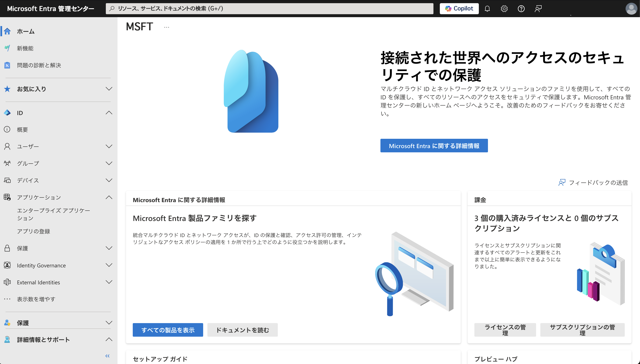Viewport: 640px width, 364px height.
Task: Expand the Identity Governance chevron
Action: [109, 265]
